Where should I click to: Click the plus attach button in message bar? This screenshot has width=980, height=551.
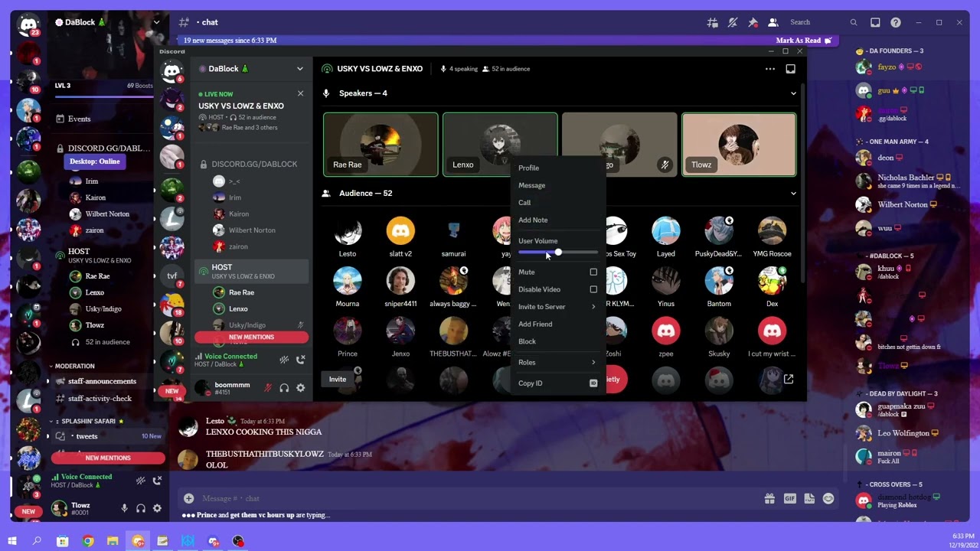(188, 498)
